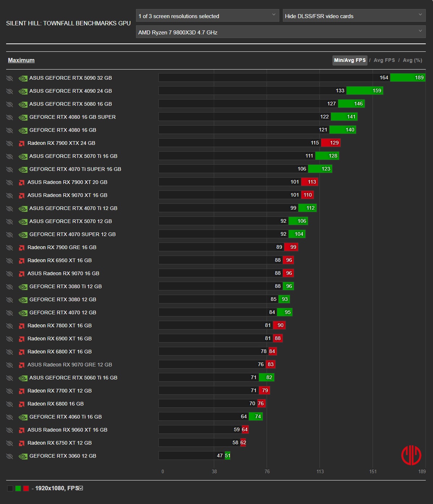The width and height of the screenshot is (433, 504).
Task: Click red average swatch in legend
Action: (26, 488)
